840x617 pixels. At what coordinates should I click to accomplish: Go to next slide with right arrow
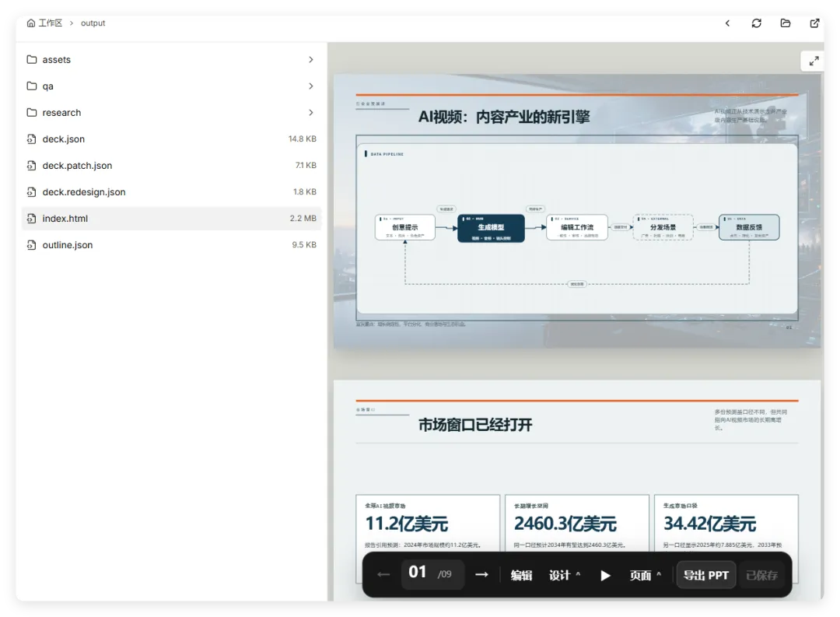(x=481, y=575)
